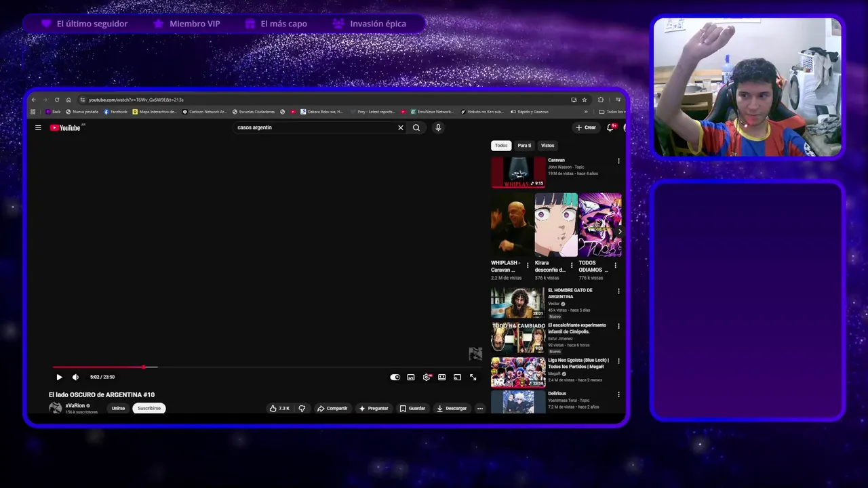
Task: Select the Para ti filter chip
Action: pyautogui.click(x=524, y=145)
